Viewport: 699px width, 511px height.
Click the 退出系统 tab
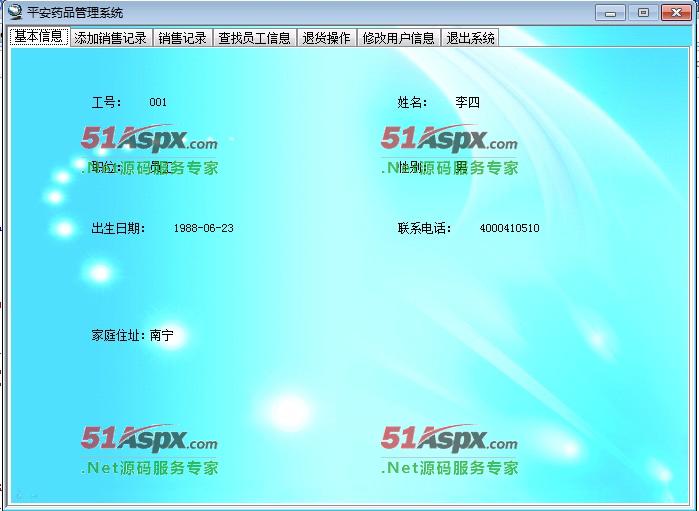(x=470, y=38)
